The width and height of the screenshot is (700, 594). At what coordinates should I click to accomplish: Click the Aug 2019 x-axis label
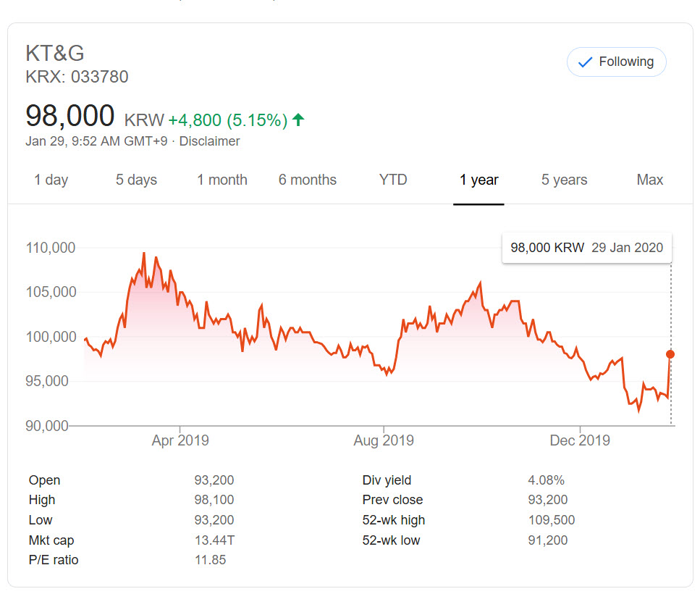(384, 440)
